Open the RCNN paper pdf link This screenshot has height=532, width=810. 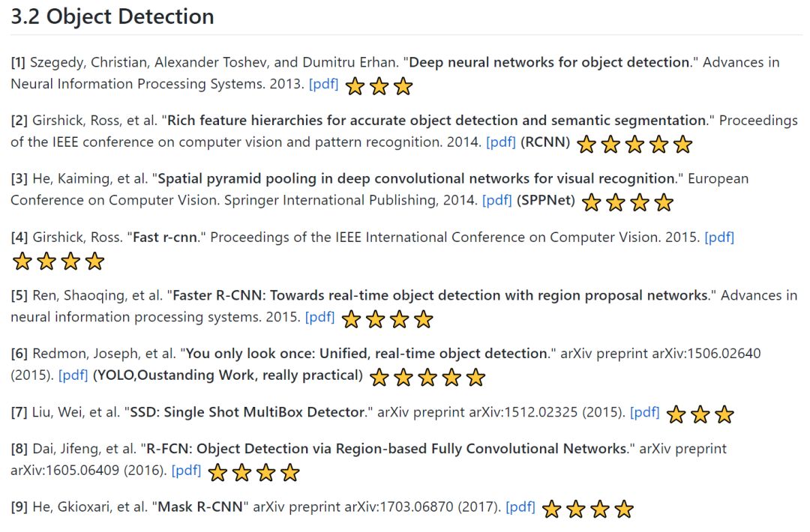(x=500, y=142)
